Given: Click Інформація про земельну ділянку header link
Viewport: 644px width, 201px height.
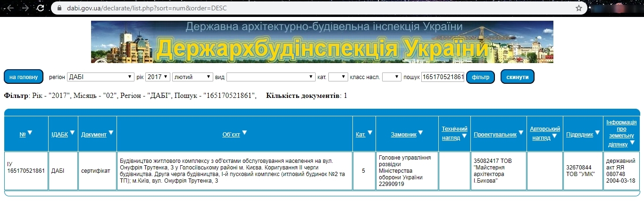Looking at the screenshot, I should point(621,133).
